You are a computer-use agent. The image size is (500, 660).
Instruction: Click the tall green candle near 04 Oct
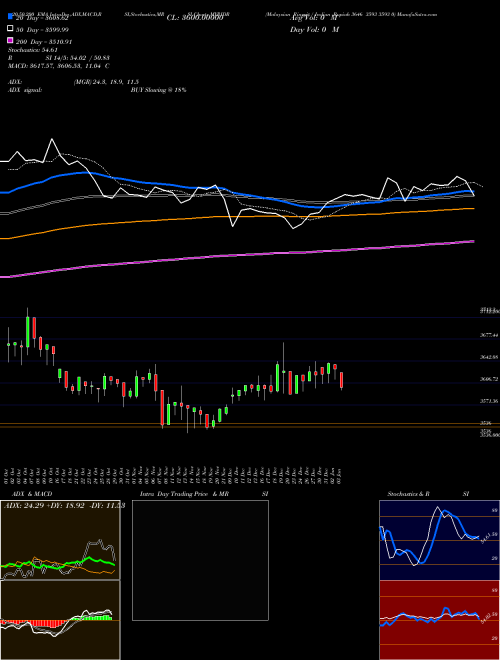click(28, 332)
